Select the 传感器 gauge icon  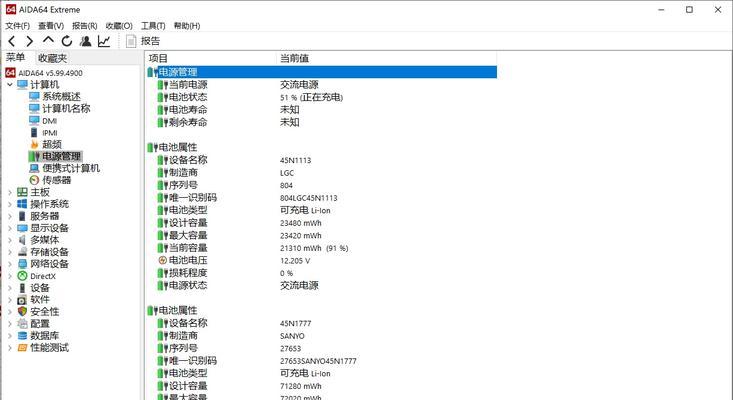pos(34,180)
